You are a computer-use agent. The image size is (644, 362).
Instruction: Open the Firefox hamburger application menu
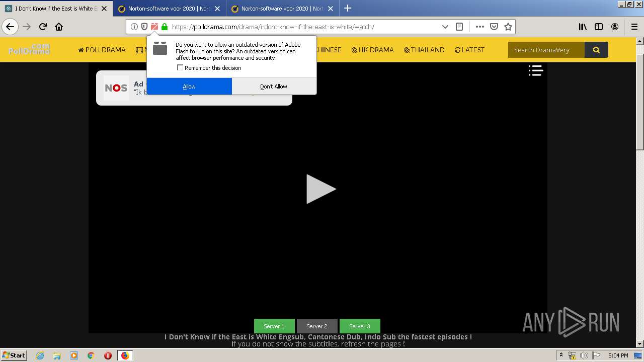coord(634,27)
